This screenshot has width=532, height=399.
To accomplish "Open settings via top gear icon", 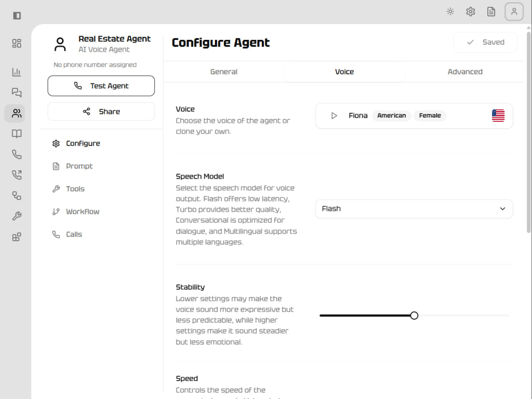I will (x=471, y=12).
